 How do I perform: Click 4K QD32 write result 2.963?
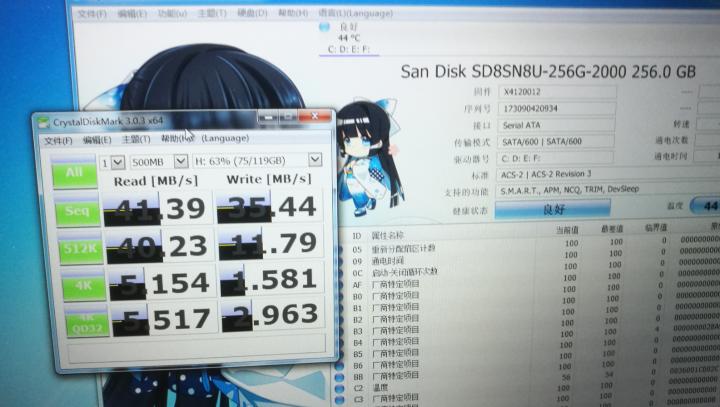(274, 316)
